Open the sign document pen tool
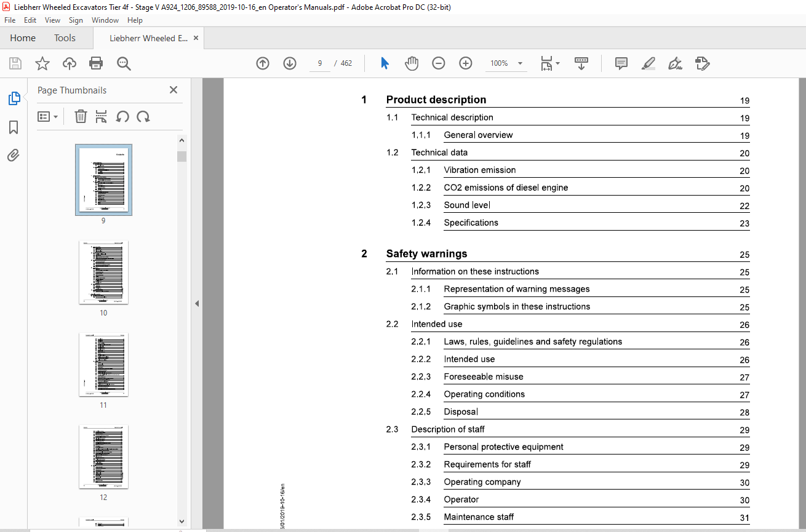This screenshot has height=532, width=806. (x=675, y=63)
